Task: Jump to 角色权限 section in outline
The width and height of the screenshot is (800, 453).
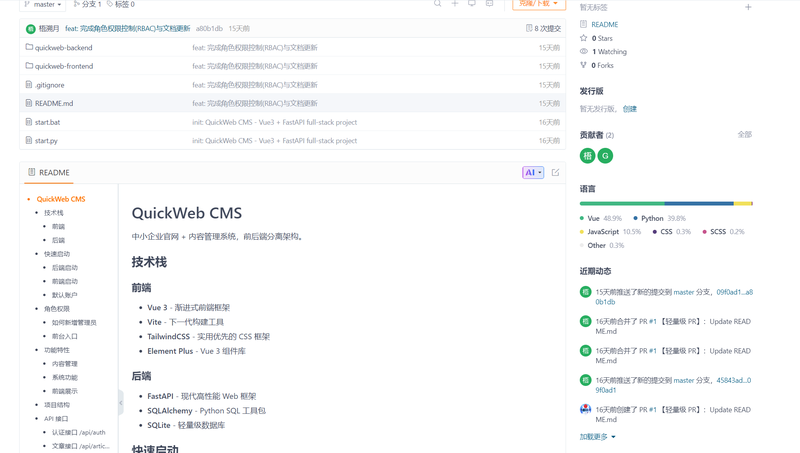Action: point(57,309)
